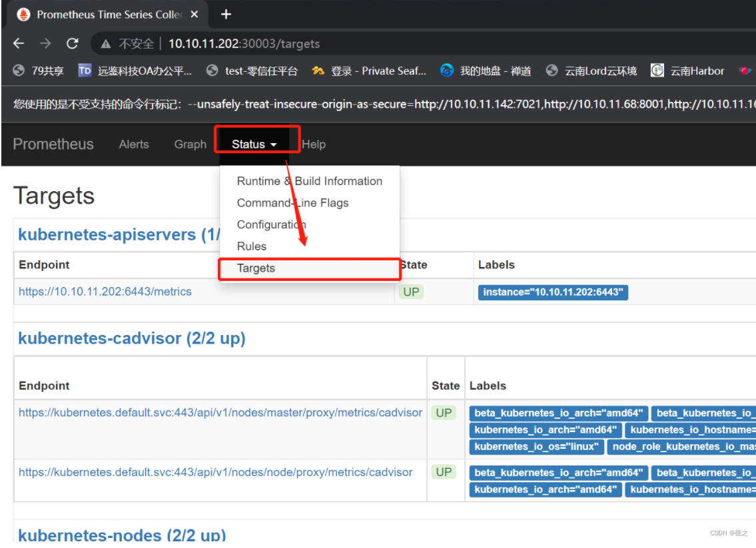Click the UP state badge for apiservers

pos(411,292)
